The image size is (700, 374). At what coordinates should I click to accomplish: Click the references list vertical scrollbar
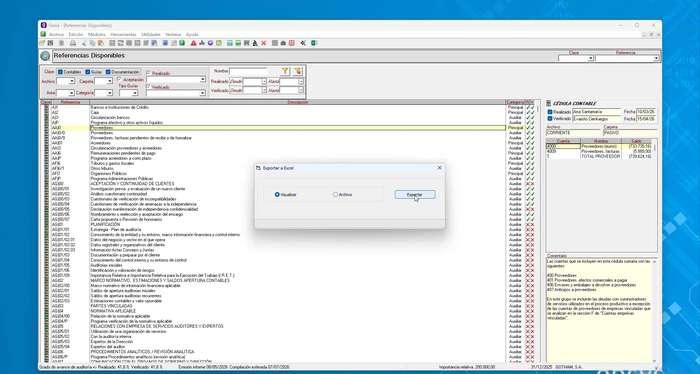click(538, 232)
